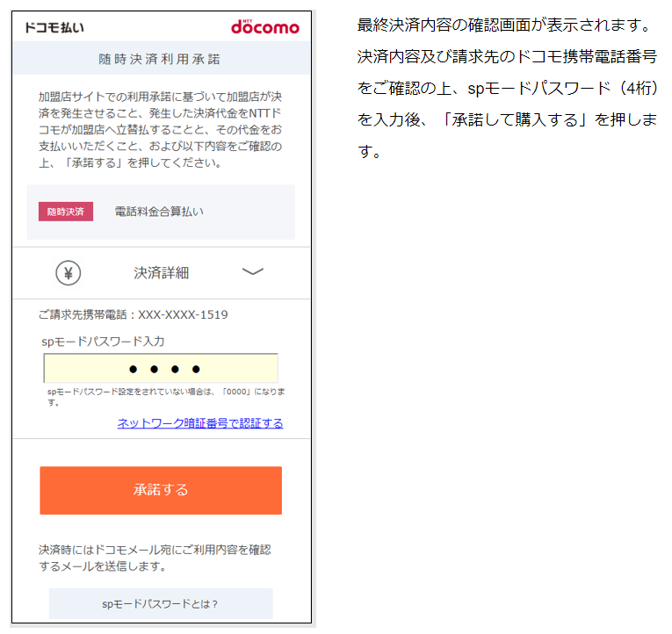Click the ご請求先携帯電話：XXX-XXXX-1519 text
The image size is (672, 634).
(134, 315)
